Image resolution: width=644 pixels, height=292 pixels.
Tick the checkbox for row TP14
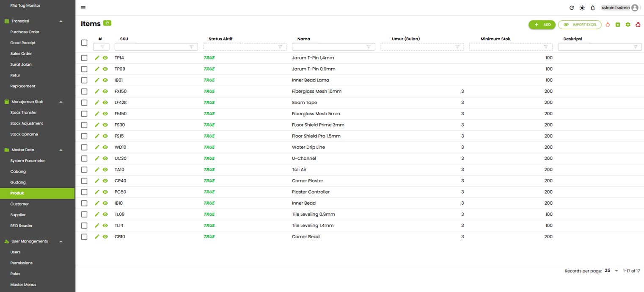point(84,58)
